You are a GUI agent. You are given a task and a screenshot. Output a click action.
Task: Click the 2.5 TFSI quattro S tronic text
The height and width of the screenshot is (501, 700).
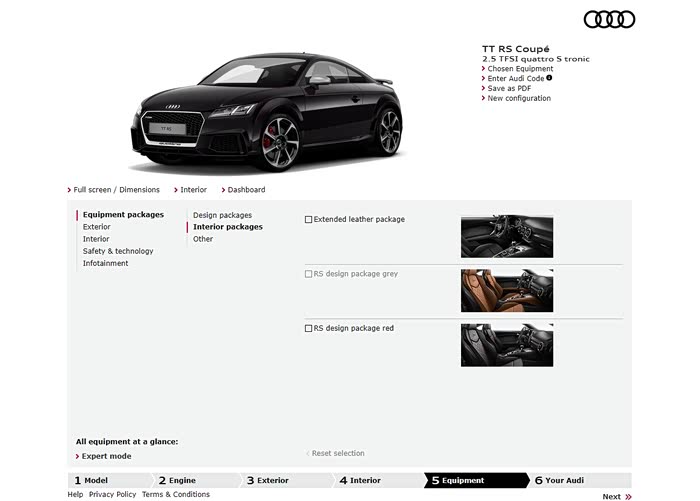coord(536,59)
